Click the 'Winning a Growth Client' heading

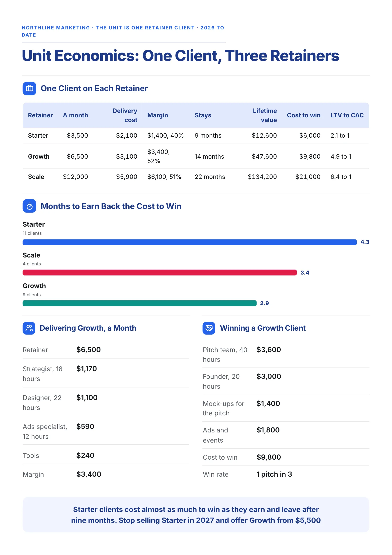coord(263,328)
